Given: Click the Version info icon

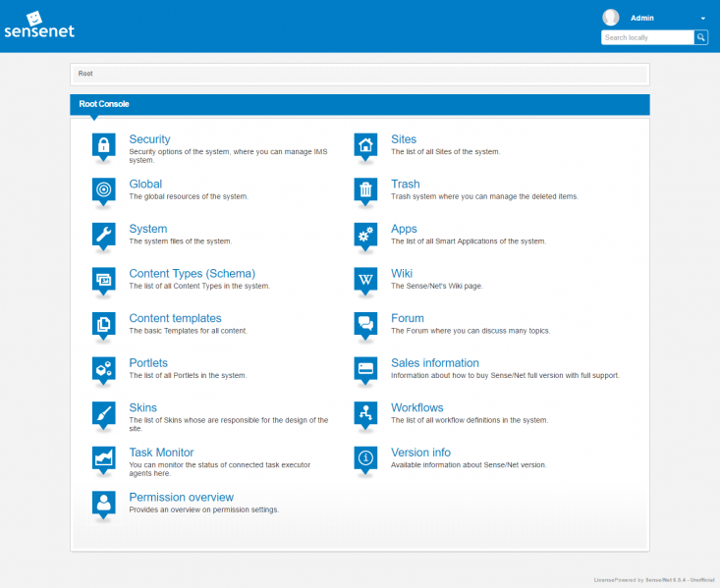Looking at the screenshot, I should pos(365,459).
